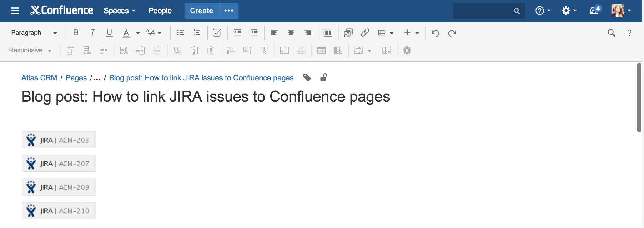This screenshot has width=644, height=228.
Task: Open Atlas CRM breadcrumb link
Action: click(x=39, y=78)
